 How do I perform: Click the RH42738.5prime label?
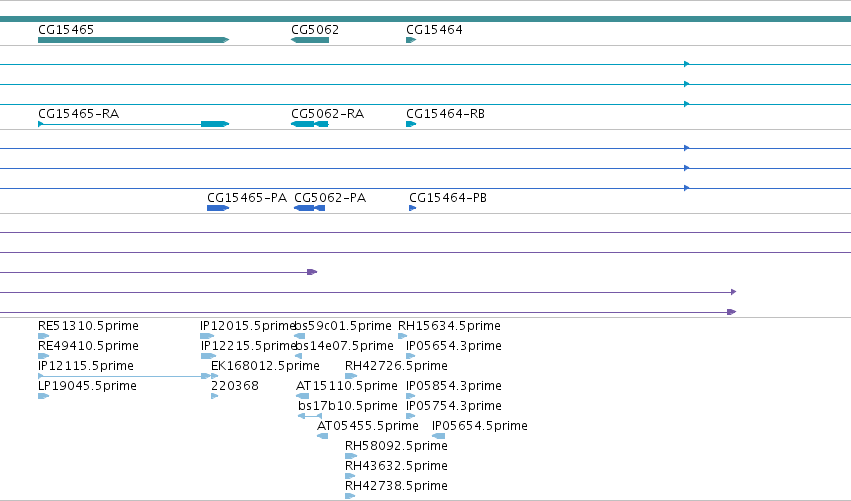coord(396,486)
